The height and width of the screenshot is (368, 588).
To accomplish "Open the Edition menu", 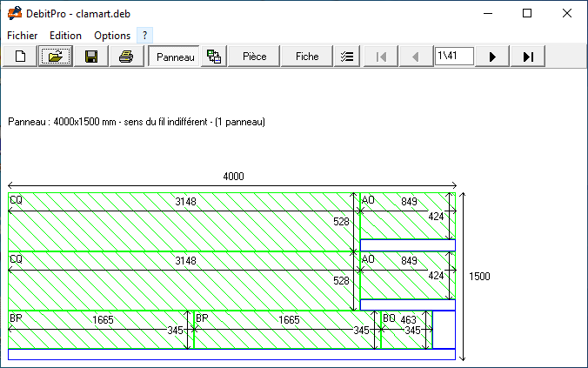I will tap(65, 36).
